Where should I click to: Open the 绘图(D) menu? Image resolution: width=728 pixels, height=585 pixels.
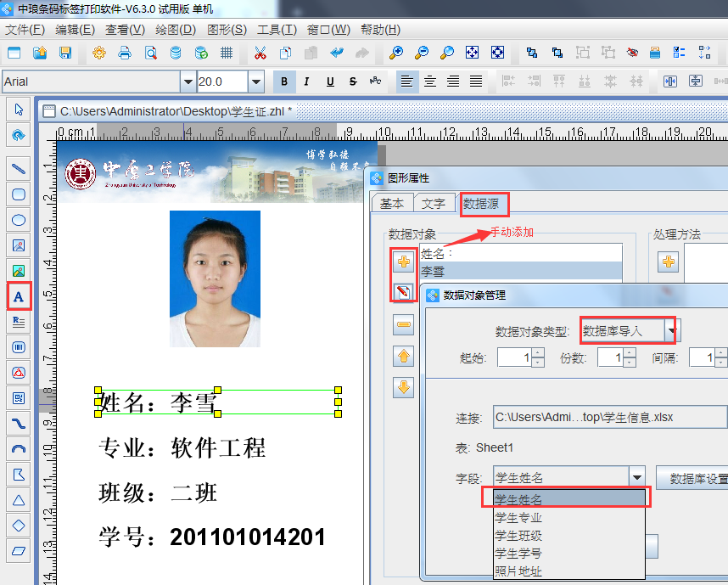[x=176, y=30]
